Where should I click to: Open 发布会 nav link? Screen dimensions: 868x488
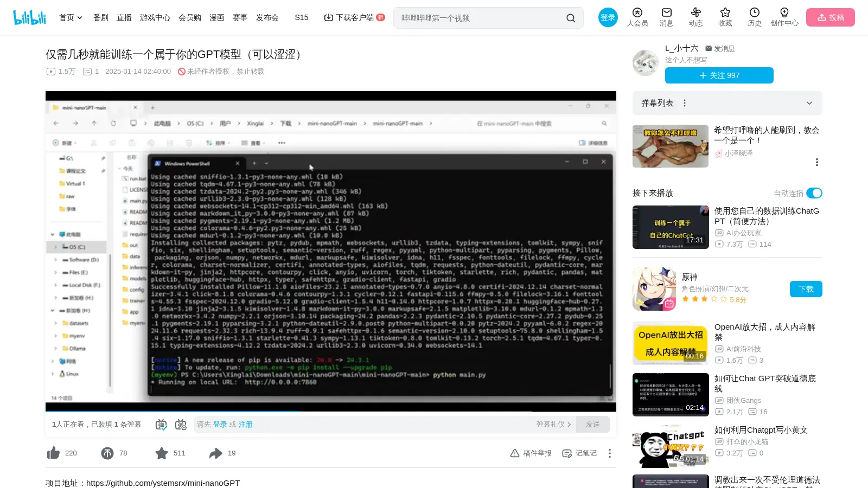click(267, 18)
